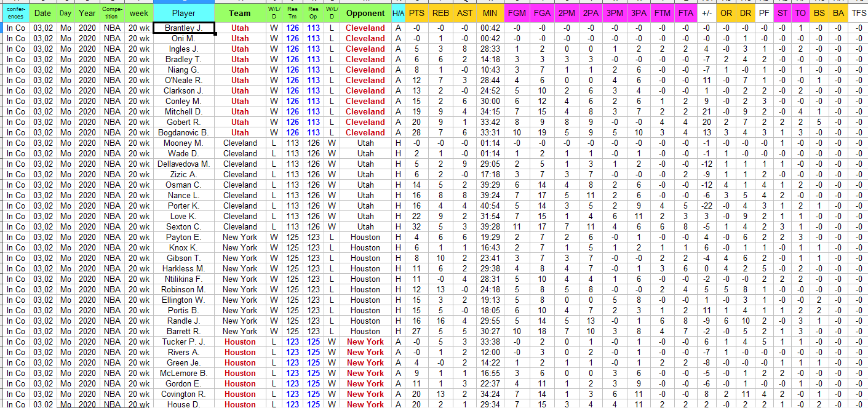Select the +/- column header

tap(707, 13)
